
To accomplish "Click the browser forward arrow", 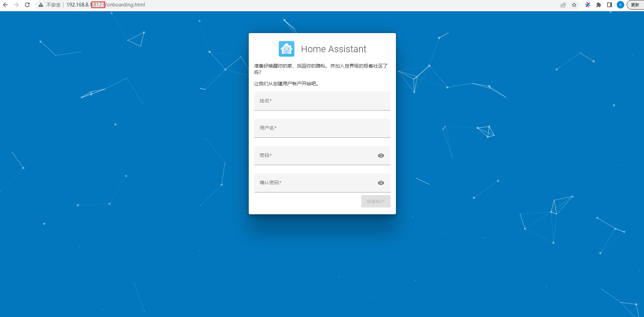I will [x=16, y=5].
